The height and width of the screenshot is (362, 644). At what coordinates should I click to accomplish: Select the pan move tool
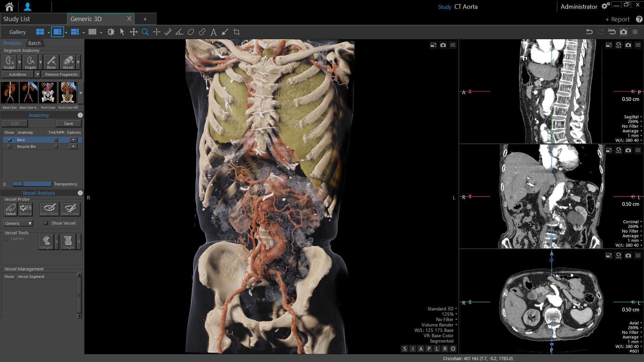click(134, 32)
